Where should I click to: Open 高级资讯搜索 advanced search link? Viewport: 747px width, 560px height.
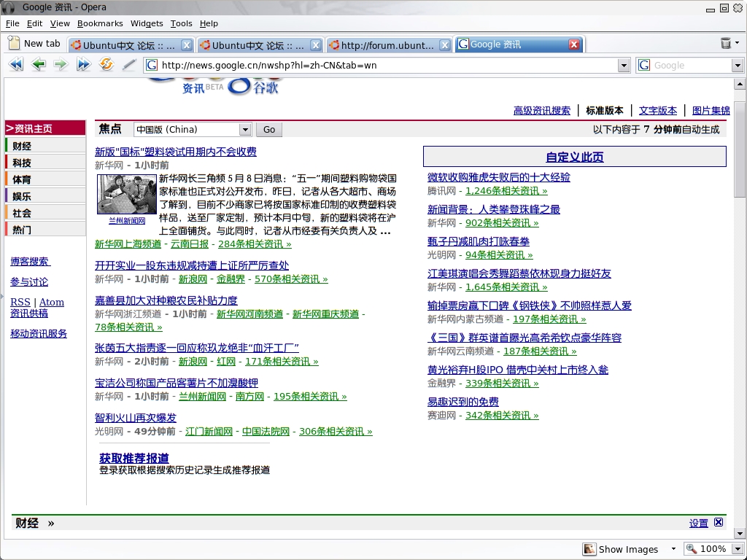tap(542, 111)
